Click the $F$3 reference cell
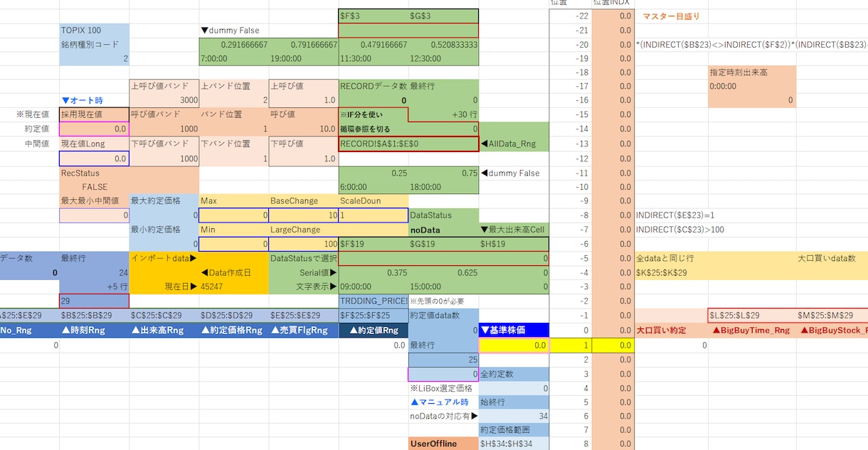Image resolution: width=868 pixels, height=450 pixels. tap(373, 16)
